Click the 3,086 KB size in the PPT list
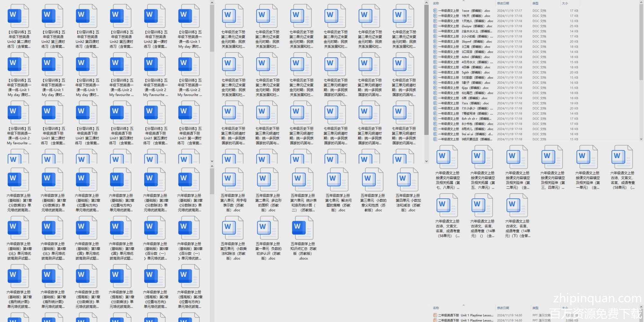The image size is (644, 322). (x=572, y=320)
